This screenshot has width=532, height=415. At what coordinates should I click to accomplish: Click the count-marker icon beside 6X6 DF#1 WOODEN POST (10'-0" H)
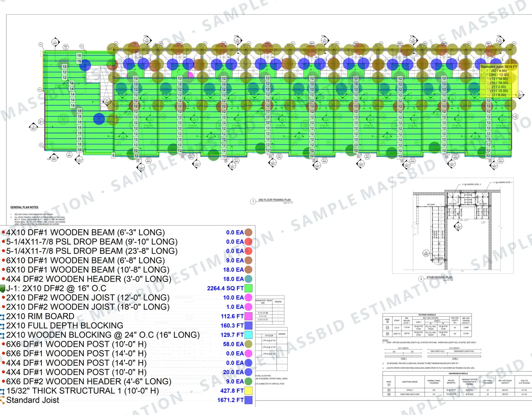3,344
